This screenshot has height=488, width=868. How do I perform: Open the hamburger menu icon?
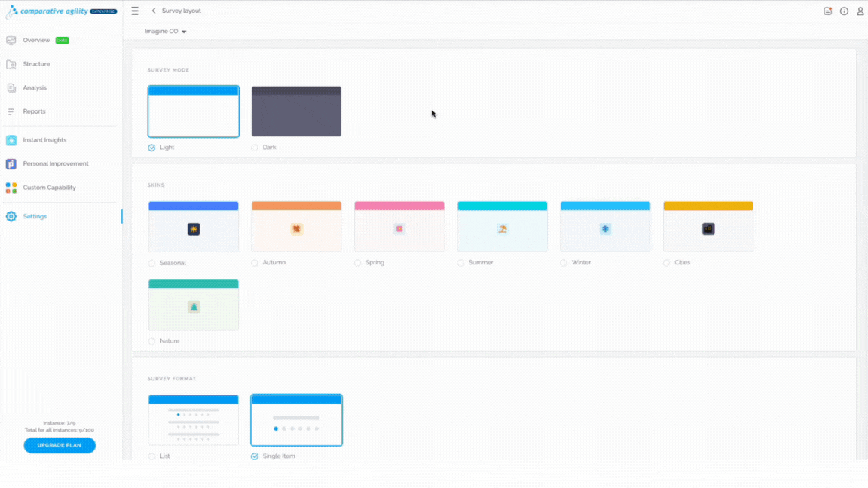(135, 11)
